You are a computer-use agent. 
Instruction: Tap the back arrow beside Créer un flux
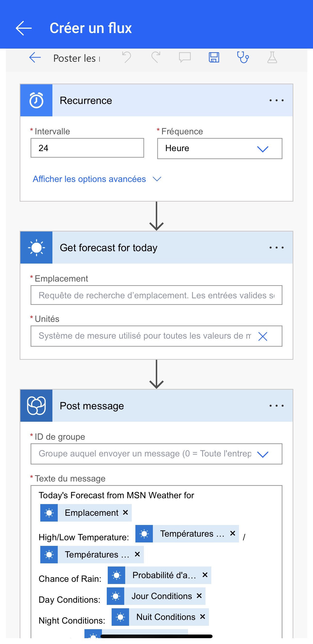point(24,28)
